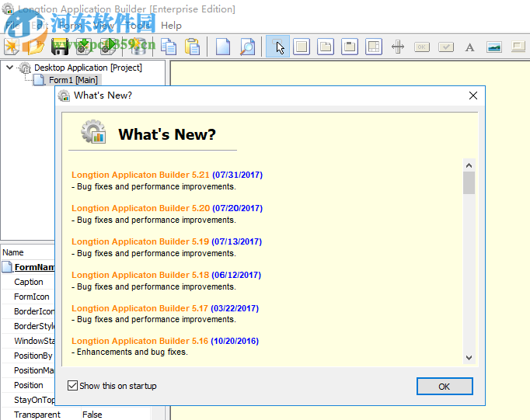Click the PositionBy property row
Screen dimensions: 530x420
(29, 356)
